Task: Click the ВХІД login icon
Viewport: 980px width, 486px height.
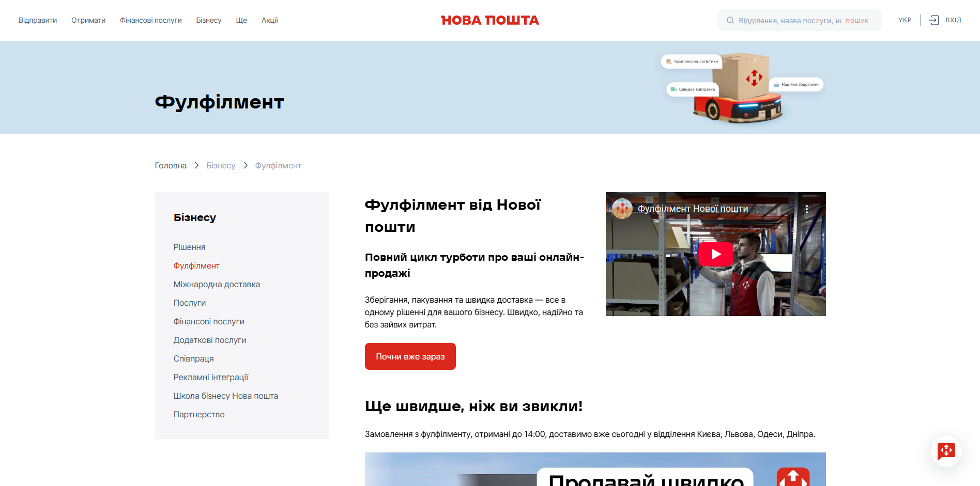Action: (934, 20)
